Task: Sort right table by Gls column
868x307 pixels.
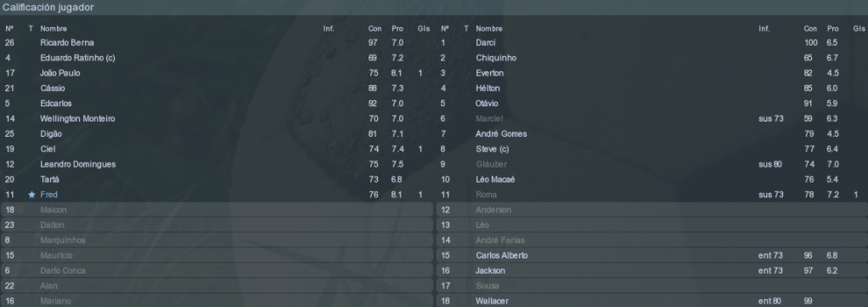Action: [x=859, y=29]
